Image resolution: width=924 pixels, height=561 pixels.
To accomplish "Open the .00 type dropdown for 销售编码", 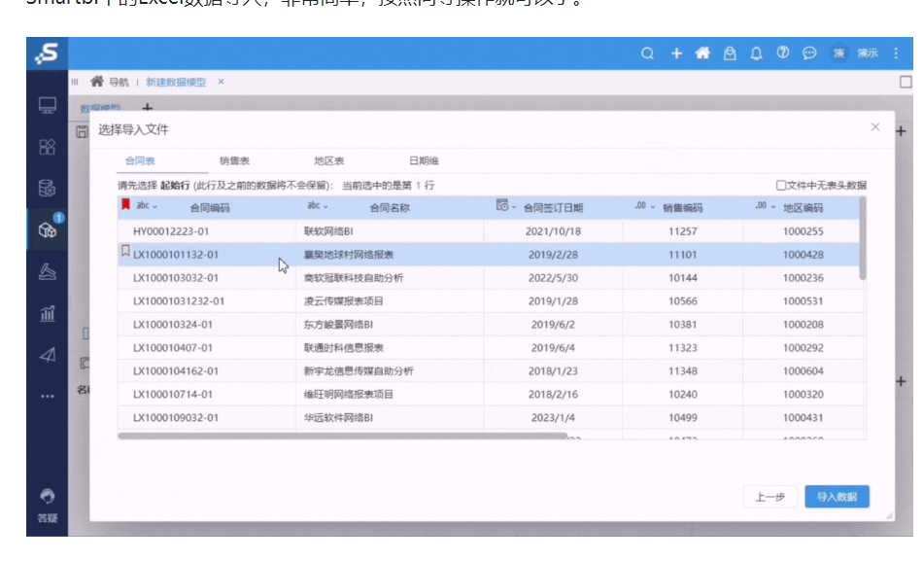I will coord(645,206).
